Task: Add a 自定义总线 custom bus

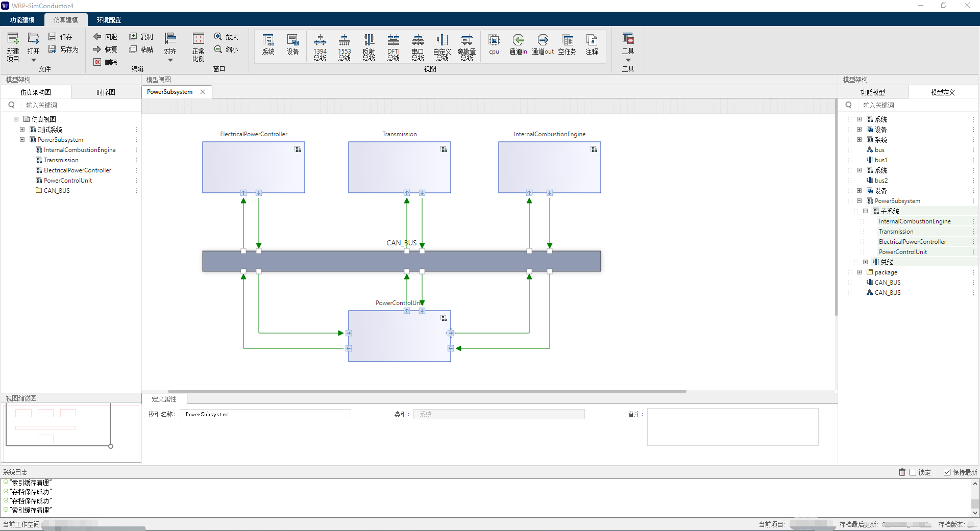Action: pyautogui.click(x=443, y=47)
